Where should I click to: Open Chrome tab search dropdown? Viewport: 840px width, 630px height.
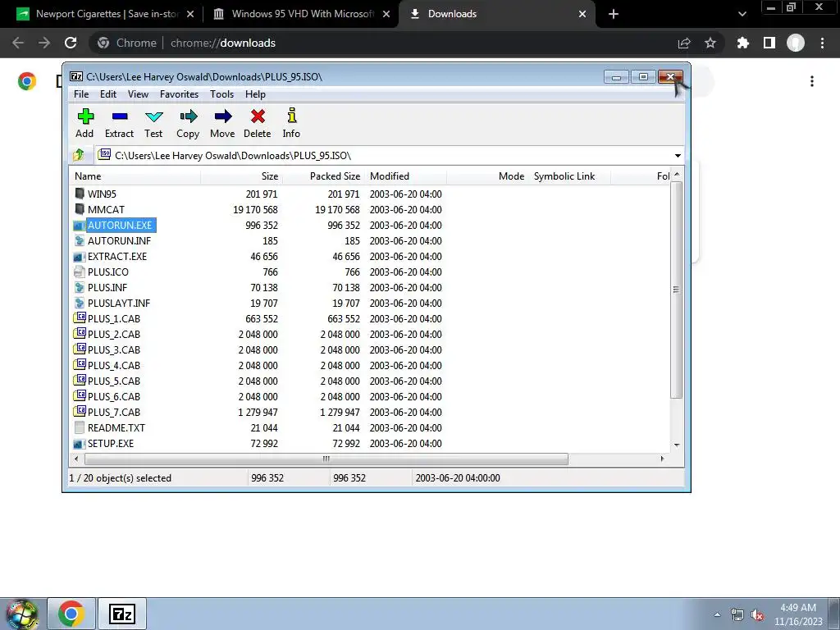click(x=742, y=14)
